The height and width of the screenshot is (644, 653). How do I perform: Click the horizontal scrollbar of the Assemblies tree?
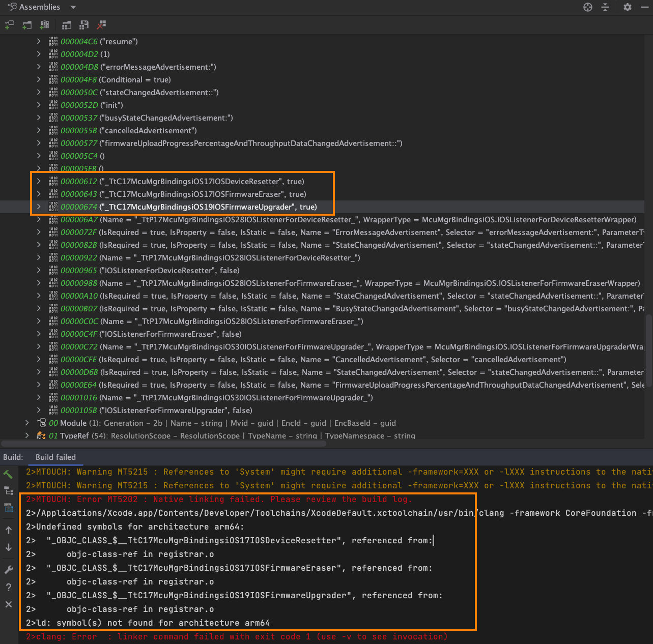pos(163,443)
